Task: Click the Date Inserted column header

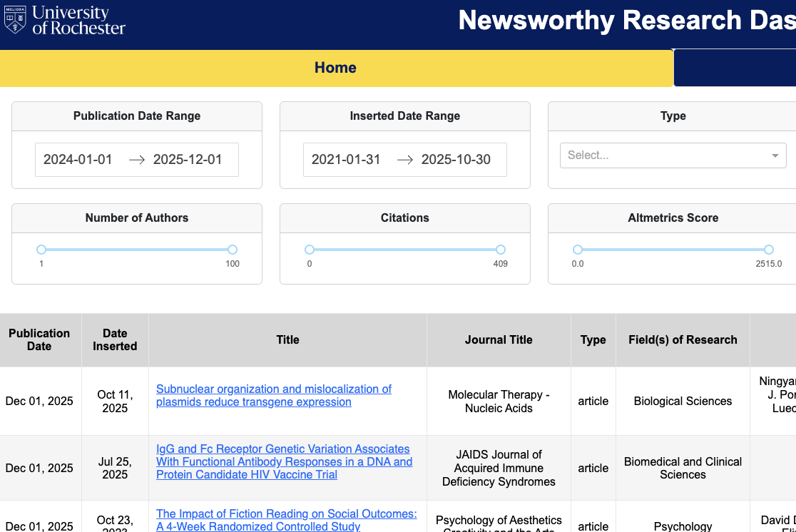Action: click(x=115, y=339)
